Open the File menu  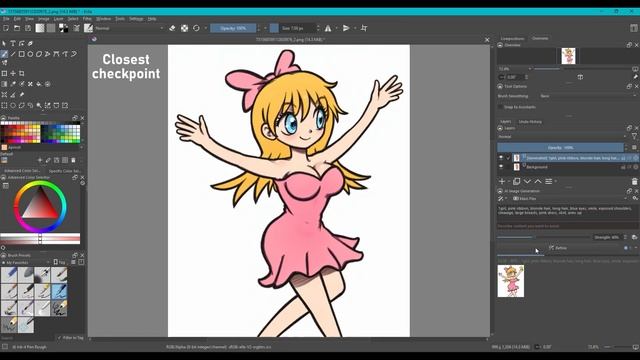(x=6, y=19)
